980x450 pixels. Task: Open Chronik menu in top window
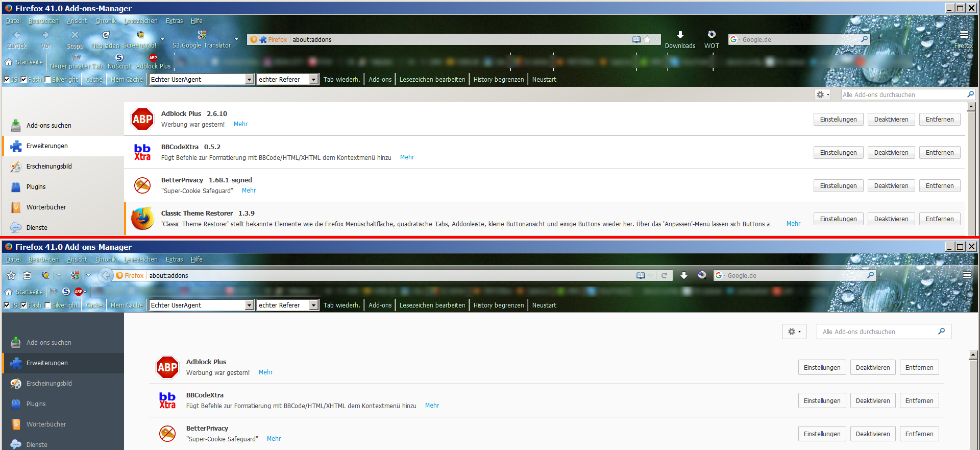tap(106, 21)
